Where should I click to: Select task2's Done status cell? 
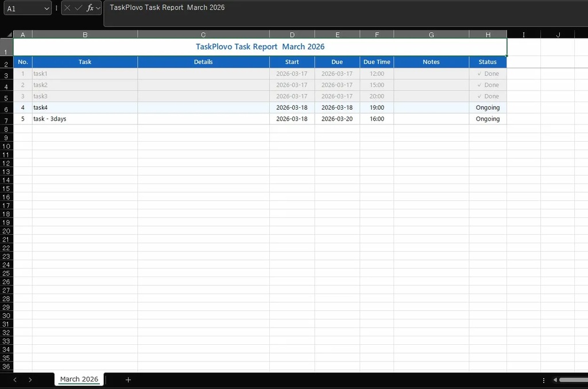click(488, 85)
